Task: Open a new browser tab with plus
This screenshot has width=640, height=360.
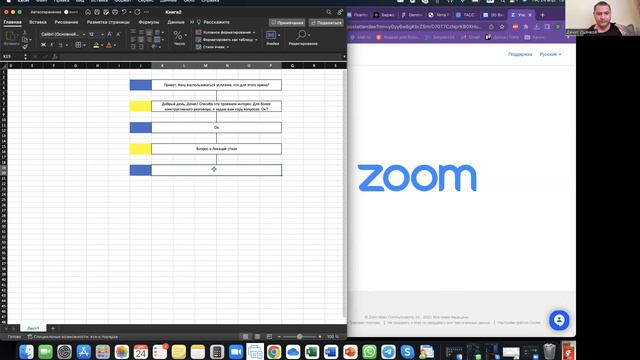Action: 542,15
